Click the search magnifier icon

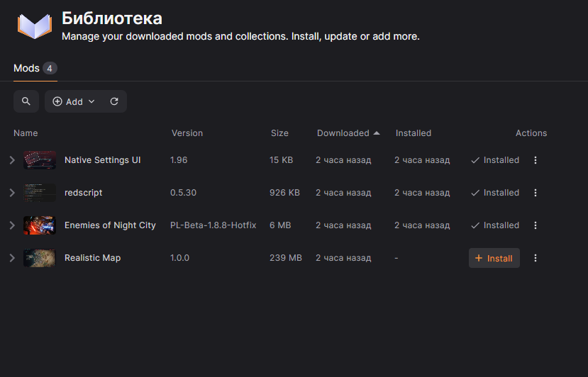(26, 101)
